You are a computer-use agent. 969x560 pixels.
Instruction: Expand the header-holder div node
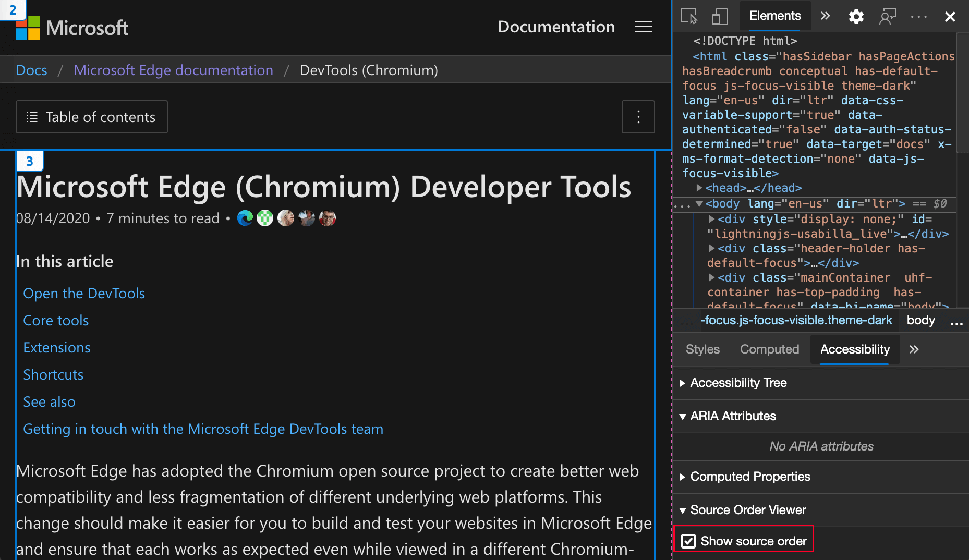712,248
